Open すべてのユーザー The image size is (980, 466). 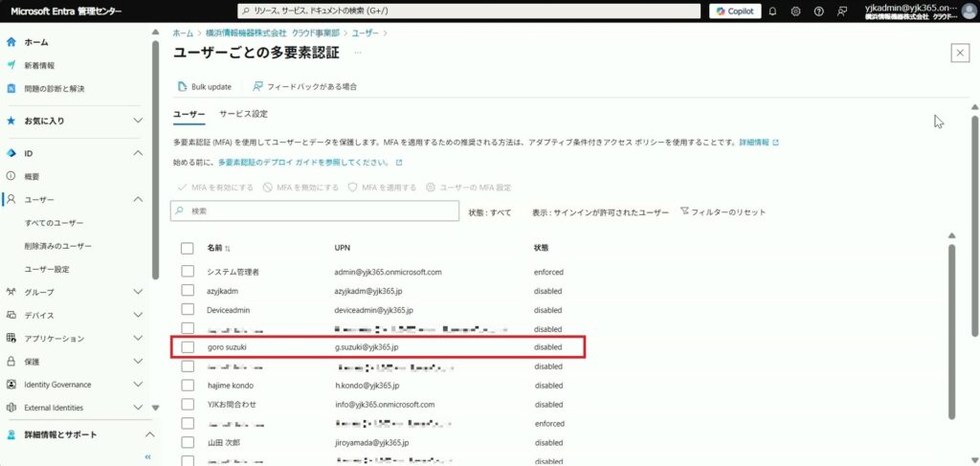[54, 223]
